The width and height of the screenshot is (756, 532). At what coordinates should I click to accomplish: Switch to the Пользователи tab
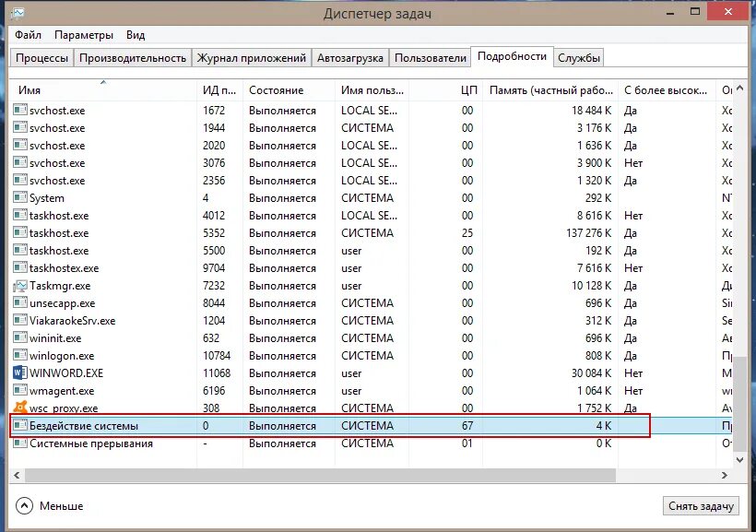[431, 56]
